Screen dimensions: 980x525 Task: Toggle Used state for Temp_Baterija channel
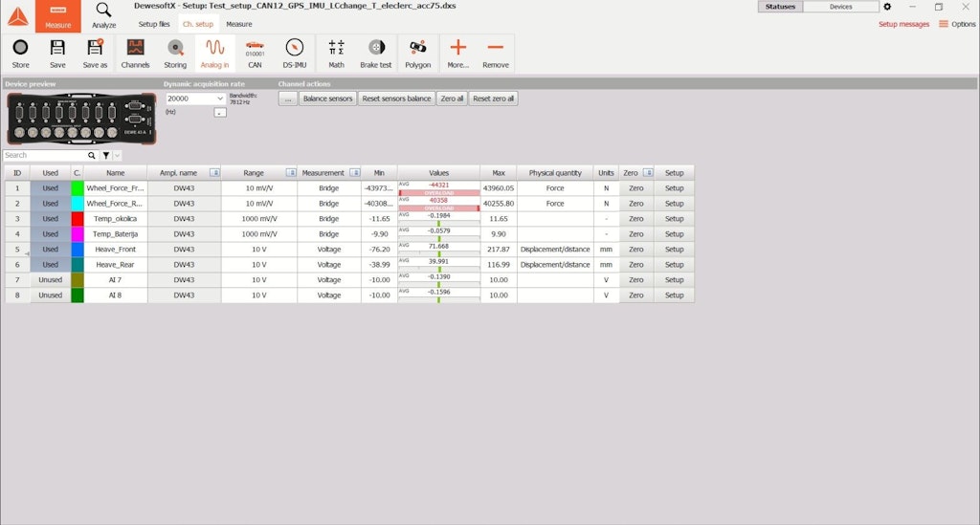click(x=51, y=234)
